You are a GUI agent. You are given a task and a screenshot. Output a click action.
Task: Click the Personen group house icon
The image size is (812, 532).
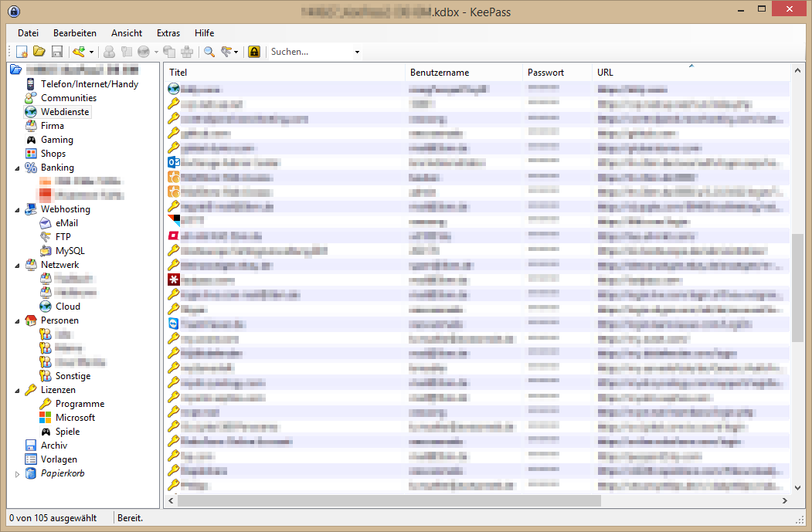31,321
